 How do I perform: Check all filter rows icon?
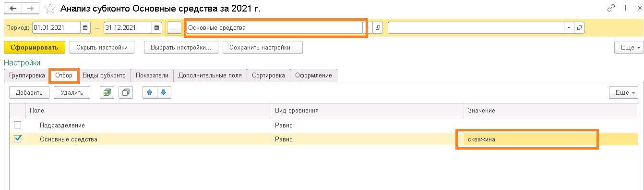point(107,92)
